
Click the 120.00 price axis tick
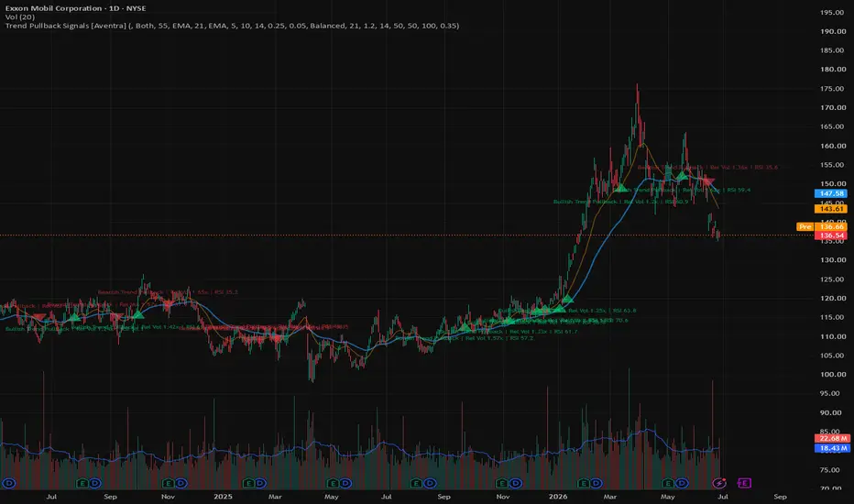click(x=833, y=298)
